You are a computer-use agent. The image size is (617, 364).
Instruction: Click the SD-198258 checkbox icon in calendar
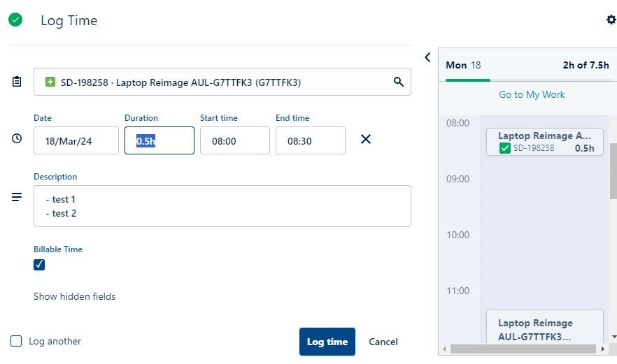tap(505, 148)
